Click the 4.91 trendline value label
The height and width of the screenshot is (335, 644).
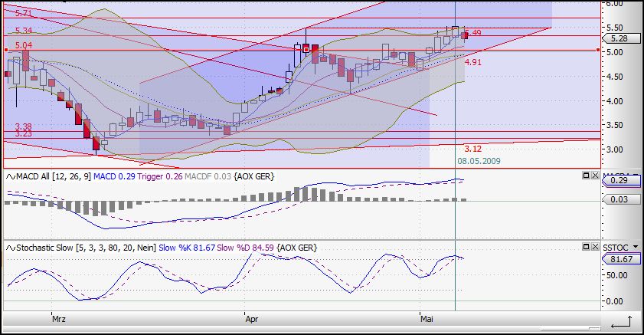(472, 62)
